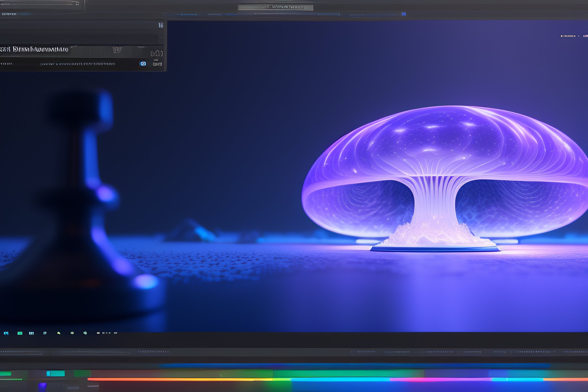588x392 pixels.
Task: Click the light-blue bracket icon beside green square
Action: pos(31,333)
